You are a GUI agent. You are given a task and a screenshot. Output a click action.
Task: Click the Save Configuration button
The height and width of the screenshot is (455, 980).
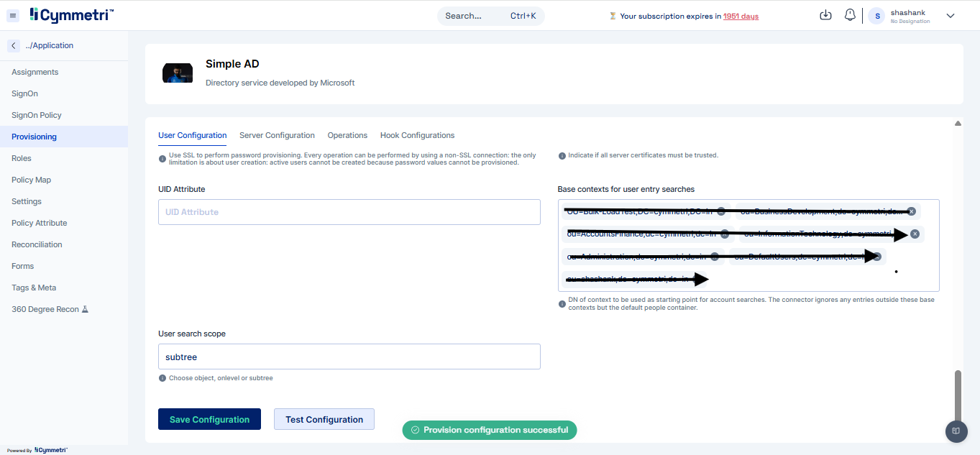(x=209, y=420)
